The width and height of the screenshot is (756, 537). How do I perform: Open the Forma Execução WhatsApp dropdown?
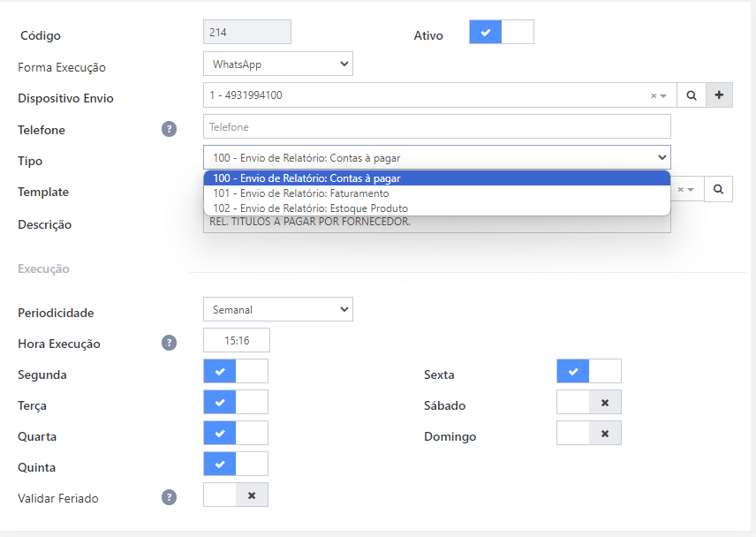[277, 64]
